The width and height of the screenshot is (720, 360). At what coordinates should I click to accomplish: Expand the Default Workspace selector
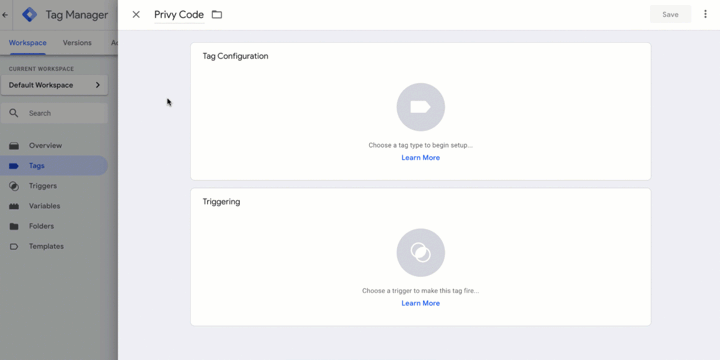[54, 85]
